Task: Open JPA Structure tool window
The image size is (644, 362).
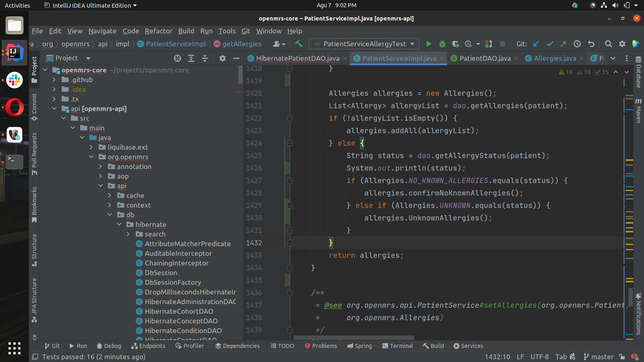Action: 34,300
